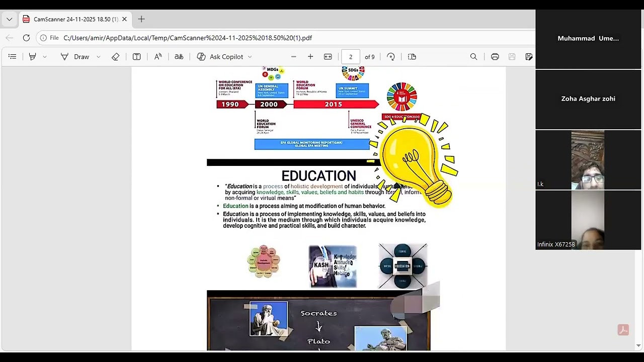Click the 1990 timeline label
The image size is (644, 362).
[x=230, y=104]
